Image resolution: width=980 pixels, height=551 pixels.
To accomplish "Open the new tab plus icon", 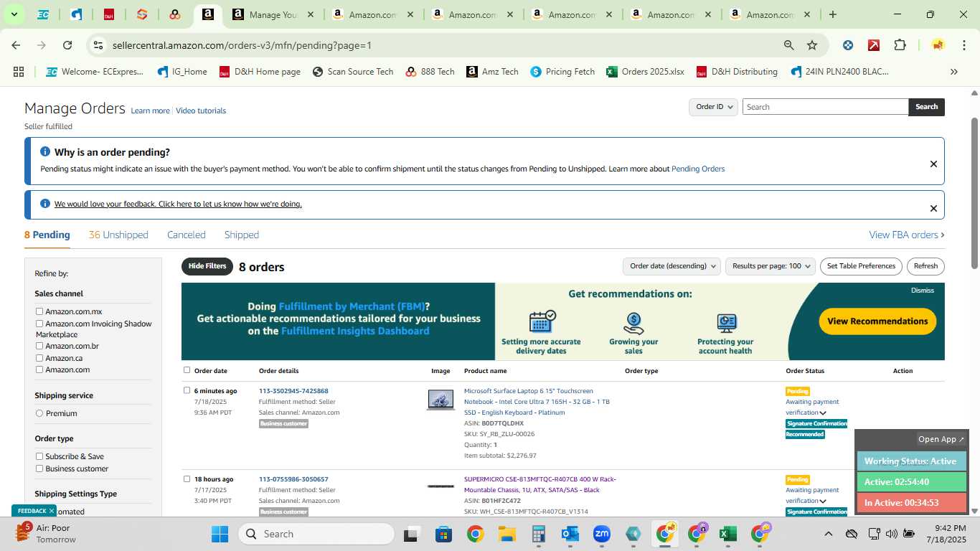I will 833,14.
